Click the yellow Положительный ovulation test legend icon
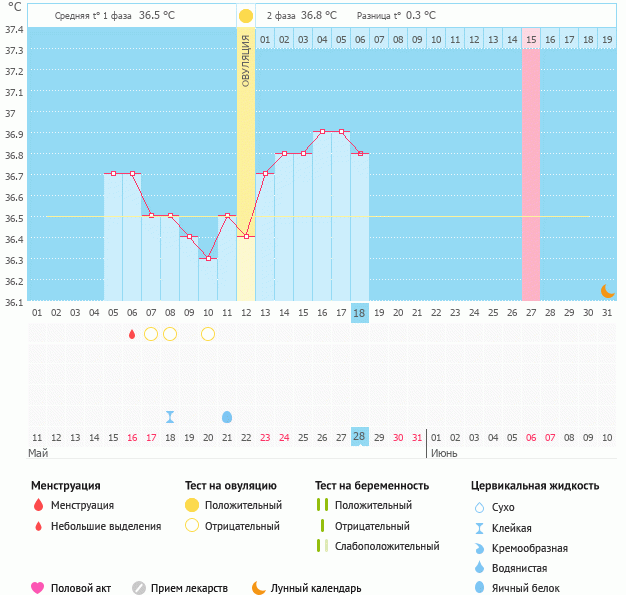Image resolution: width=626 pixels, height=595 pixels. click(x=191, y=505)
